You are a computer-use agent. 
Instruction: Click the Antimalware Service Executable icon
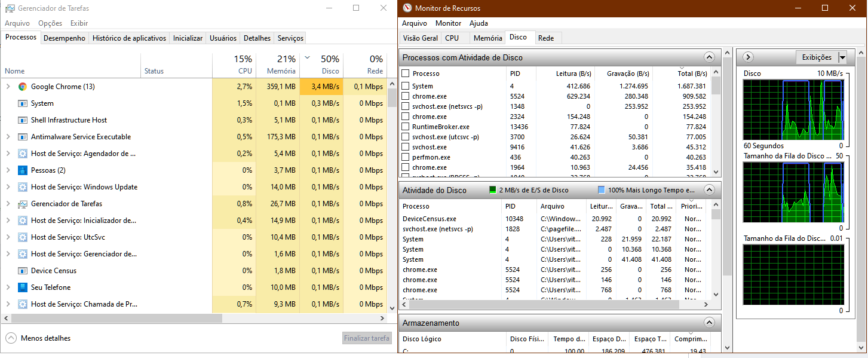click(23, 137)
